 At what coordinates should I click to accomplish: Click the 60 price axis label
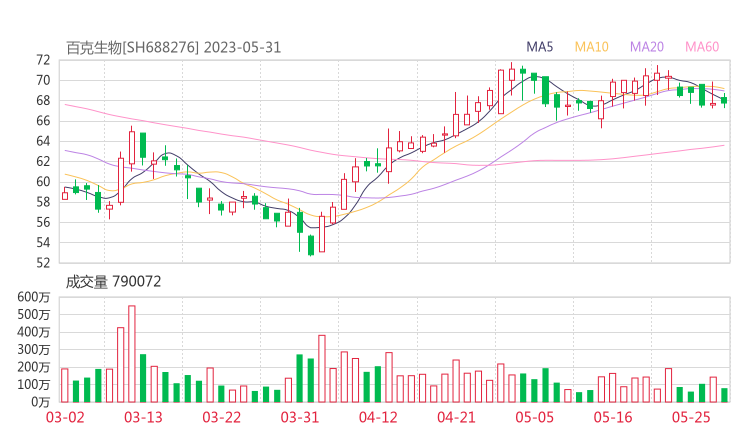(x=43, y=182)
